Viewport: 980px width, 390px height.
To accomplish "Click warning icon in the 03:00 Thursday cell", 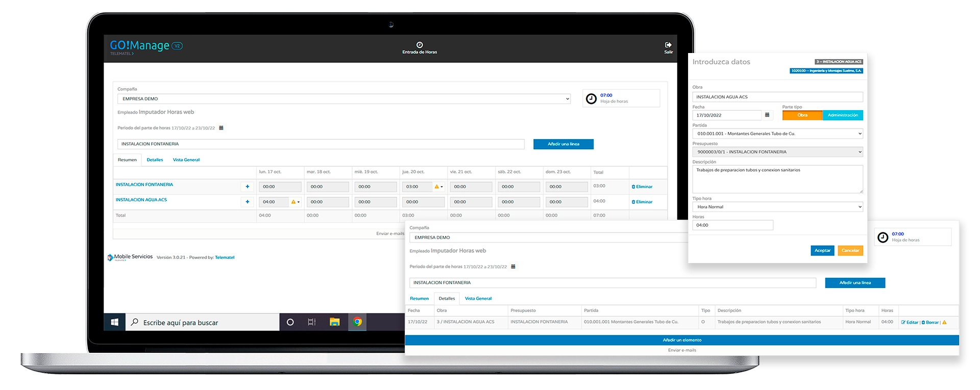I will pos(436,187).
